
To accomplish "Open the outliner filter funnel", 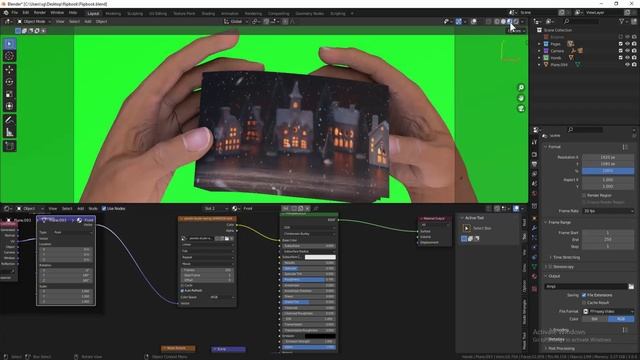I will click(622, 21).
